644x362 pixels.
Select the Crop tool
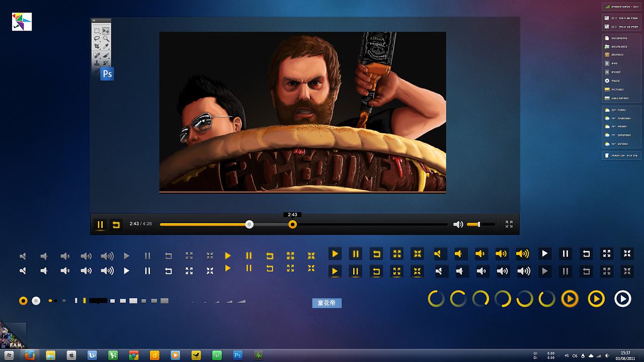tap(97, 47)
